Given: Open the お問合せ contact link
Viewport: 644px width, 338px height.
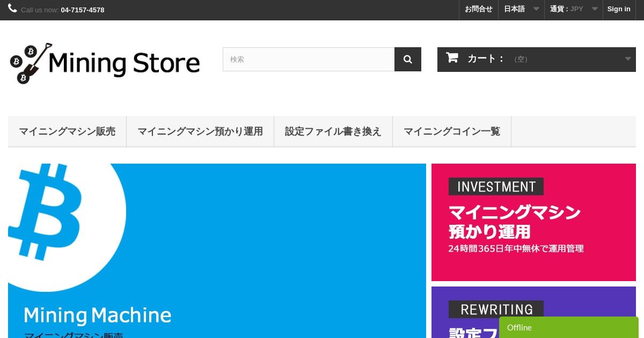Looking at the screenshot, I should 479,9.
